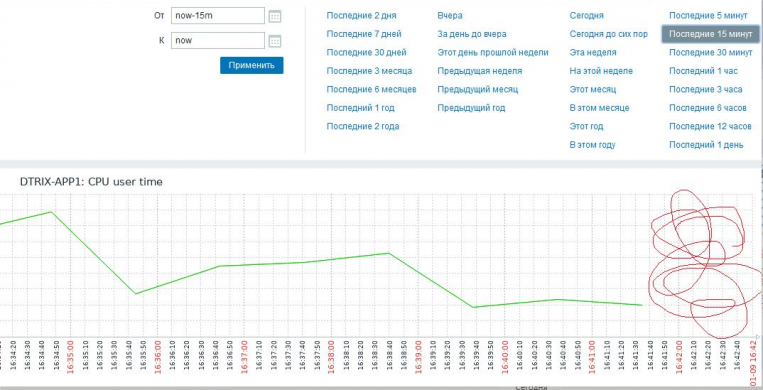Select the Вчера time range
The height and width of the screenshot is (390, 763).
[450, 16]
